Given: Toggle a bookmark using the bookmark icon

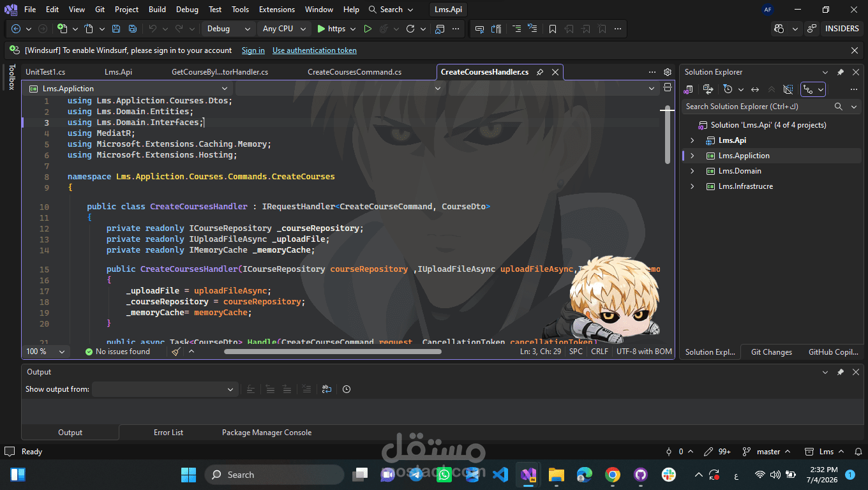Looking at the screenshot, I should pyautogui.click(x=553, y=29).
